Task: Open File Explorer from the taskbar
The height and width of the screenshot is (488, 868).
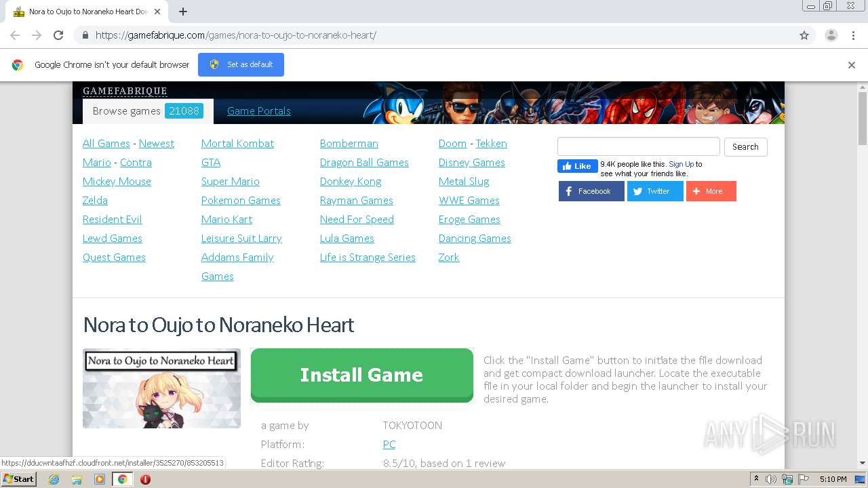Action: click(x=77, y=479)
